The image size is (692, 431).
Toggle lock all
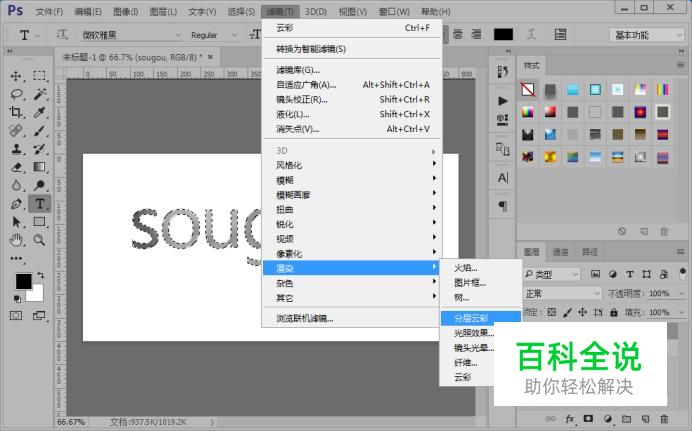(x=614, y=312)
